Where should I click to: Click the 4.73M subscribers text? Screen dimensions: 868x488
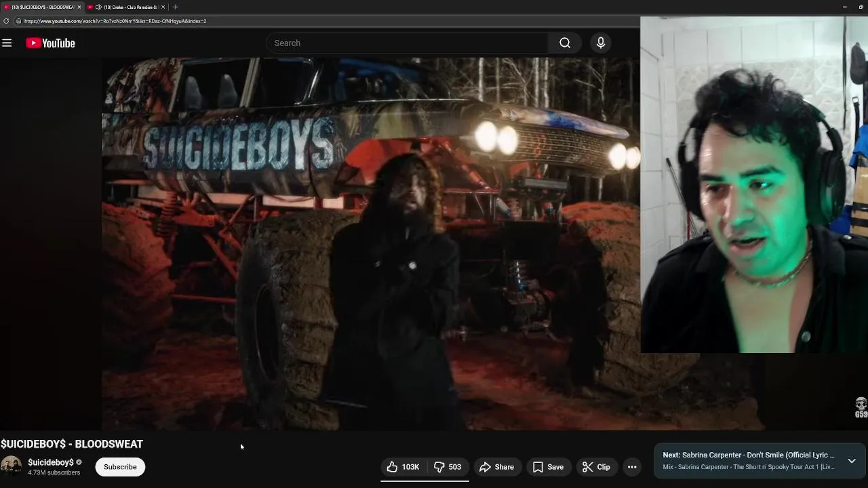54,473
